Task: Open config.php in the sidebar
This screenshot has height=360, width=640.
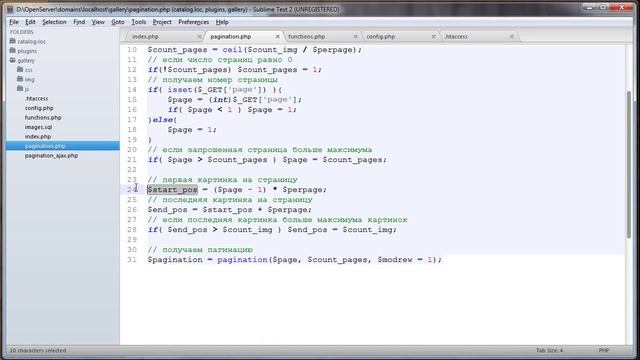Action: pos(39,108)
